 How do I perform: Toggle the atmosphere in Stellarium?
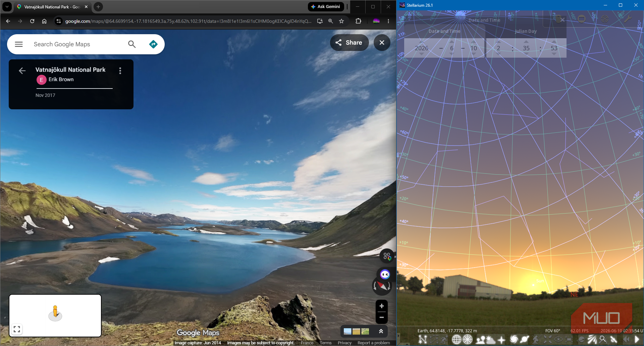click(x=491, y=340)
